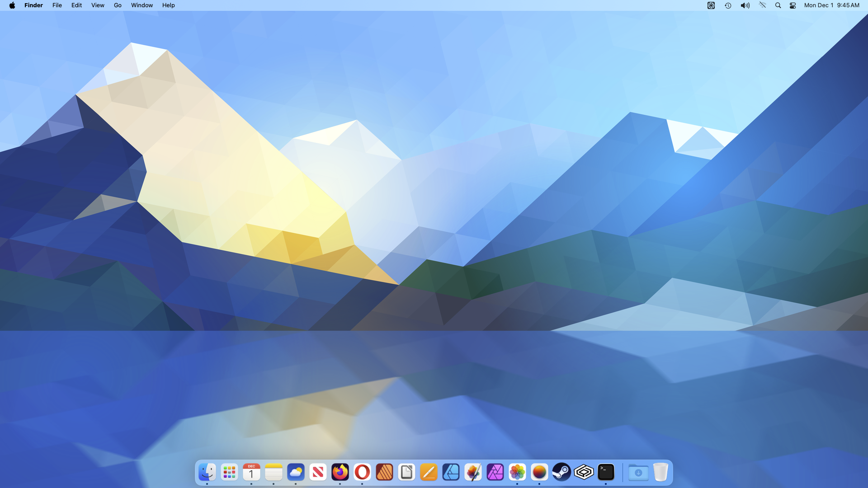Open Firefox from the Dock
868x488 pixels.
340,473
